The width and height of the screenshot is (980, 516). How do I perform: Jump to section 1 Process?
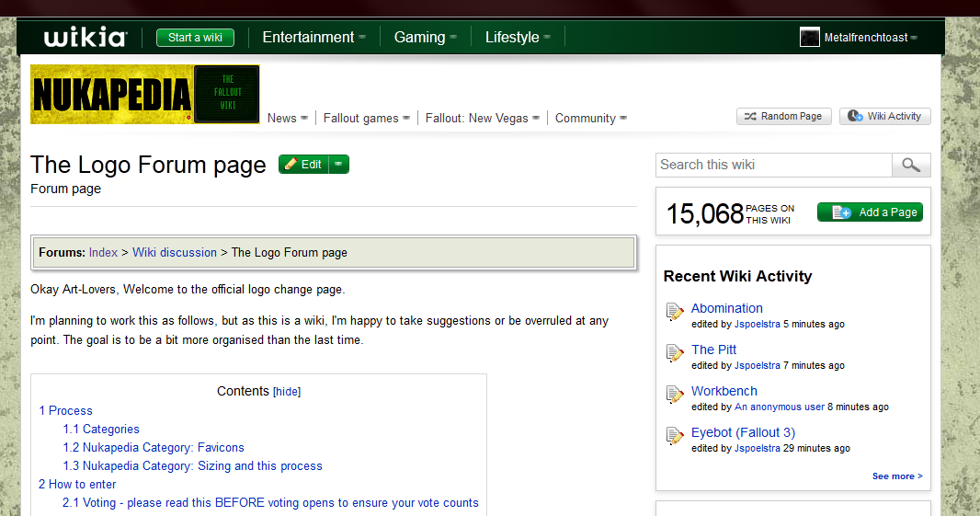click(65, 411)
